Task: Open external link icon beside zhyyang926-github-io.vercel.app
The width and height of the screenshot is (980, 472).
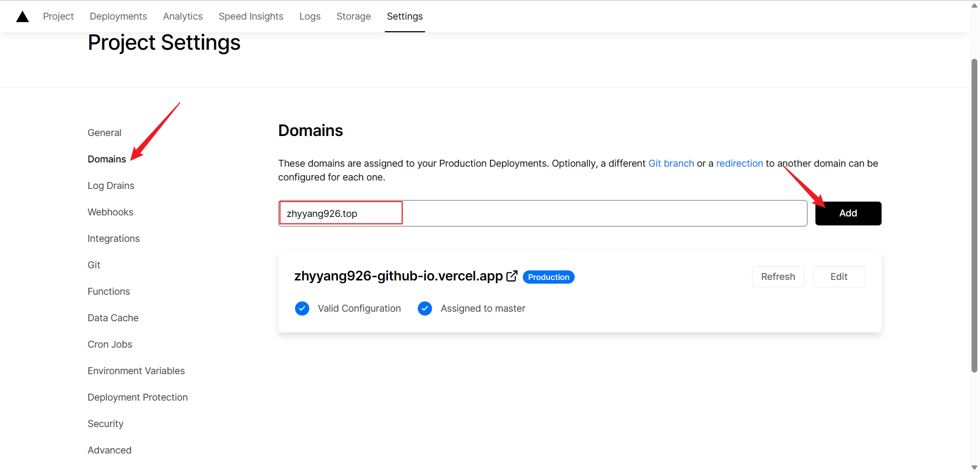Action: [x=512, y=276]
